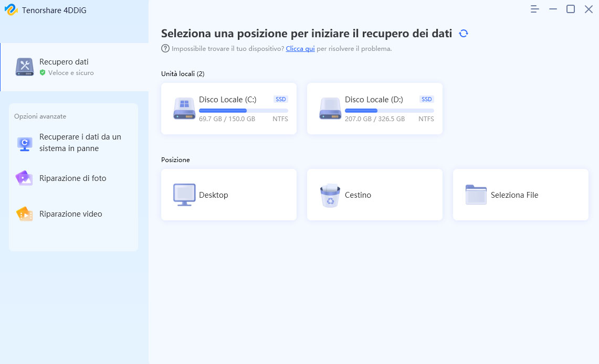The height and width of the screenshot is (364, 599).
Task: Click the Disco Locale (D:) usage bar
Action: [x=389, y=111]
